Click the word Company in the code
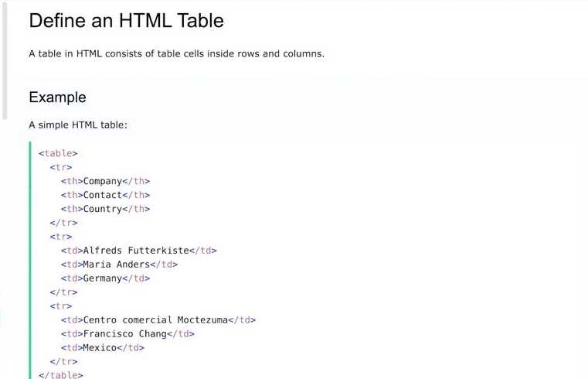Image resolution: width=588 pixels, height=379 pixels. [x=102, y=181]
